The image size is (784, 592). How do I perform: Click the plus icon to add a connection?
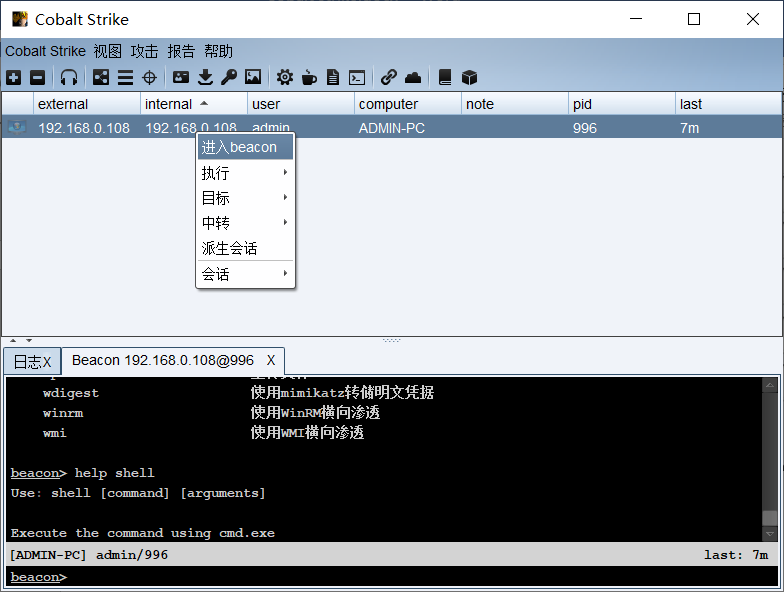[13, 77]
